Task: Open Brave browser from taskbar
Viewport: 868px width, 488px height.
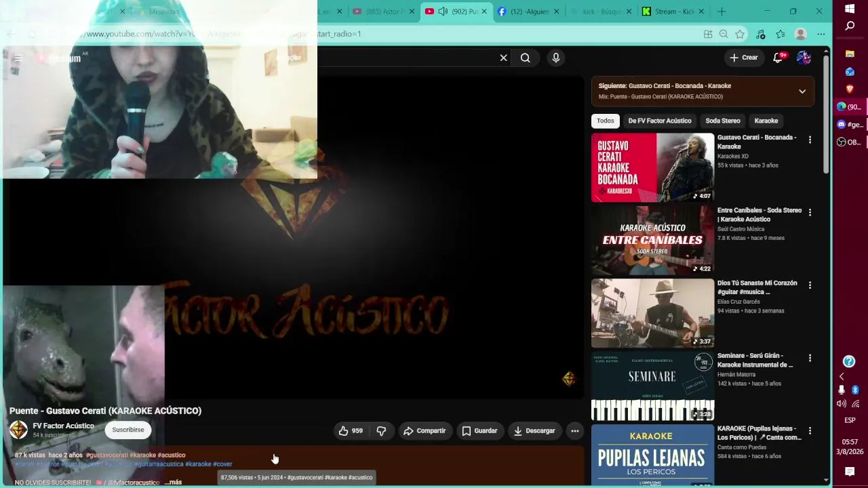Action: (x=850, y=89)
